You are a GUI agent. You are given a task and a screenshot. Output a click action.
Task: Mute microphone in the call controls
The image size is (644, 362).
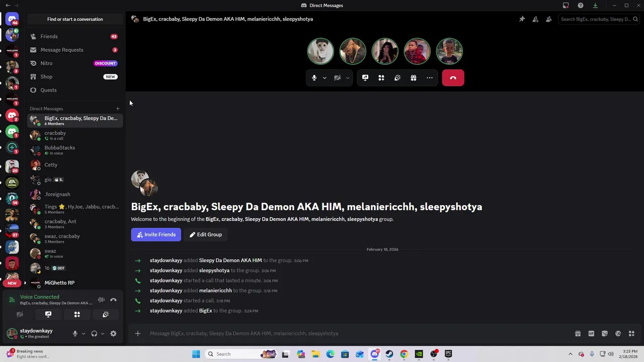click(x=314, y=78)
